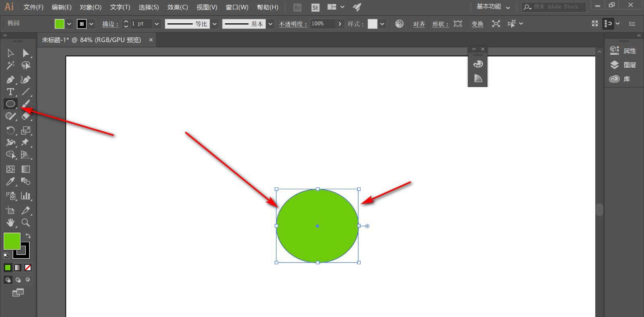Switch paint mode to Gradient
644x317 pixels.
click(18, 267)
